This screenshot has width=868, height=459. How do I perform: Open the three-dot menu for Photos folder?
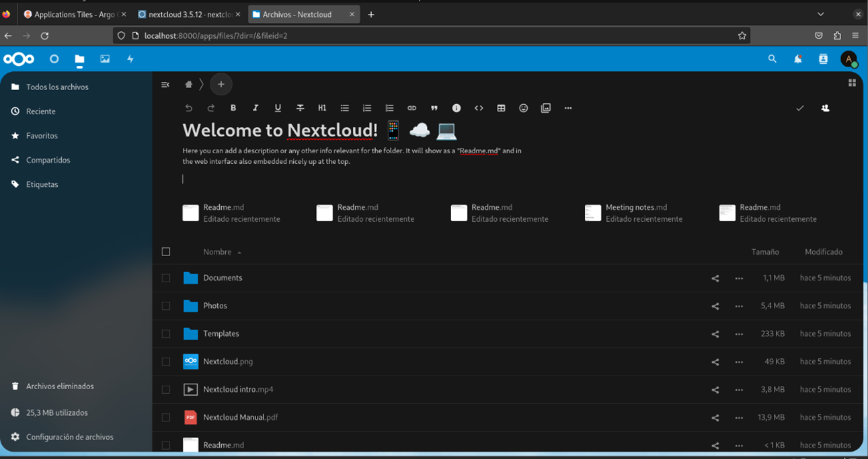click(739, 306)
